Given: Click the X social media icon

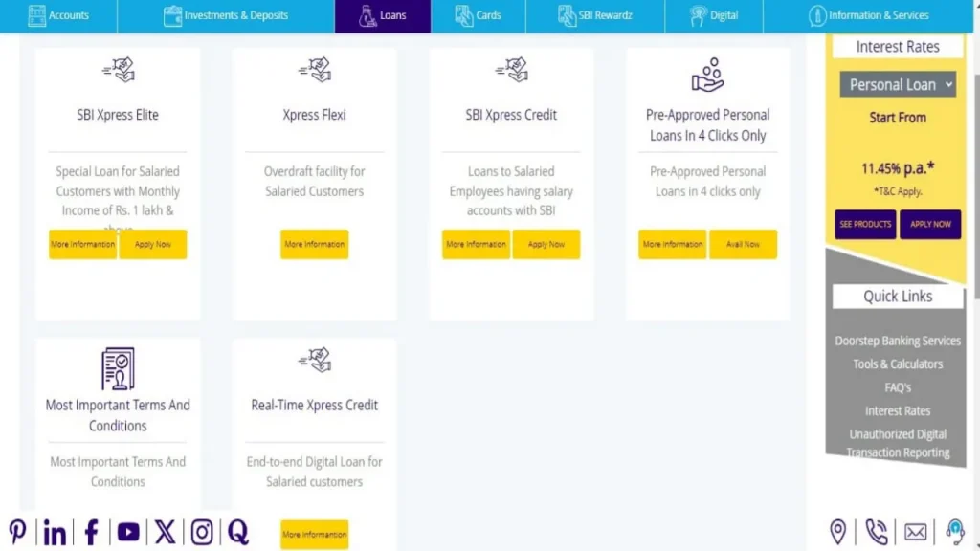Looking at the screenshot, I should pos(165,532).
